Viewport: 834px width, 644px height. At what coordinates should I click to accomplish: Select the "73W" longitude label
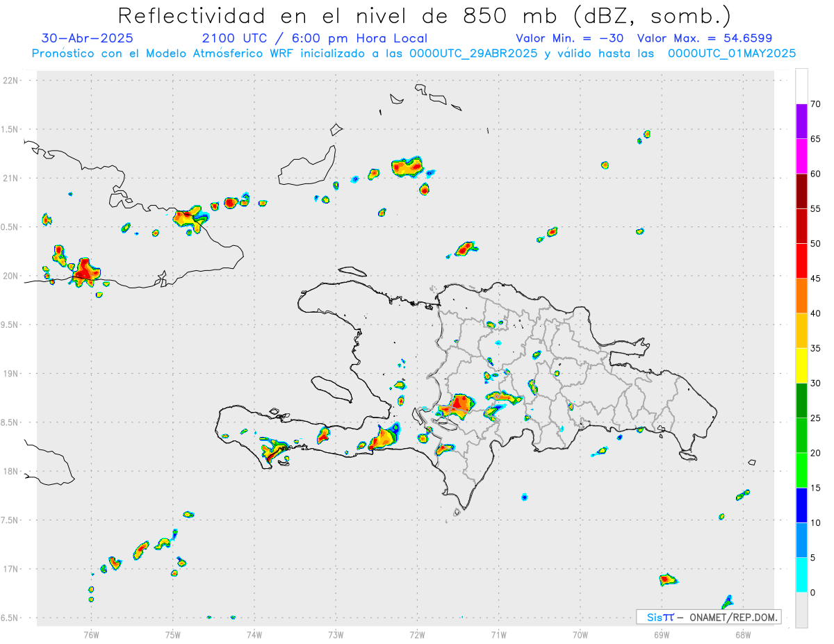(336, 634)
